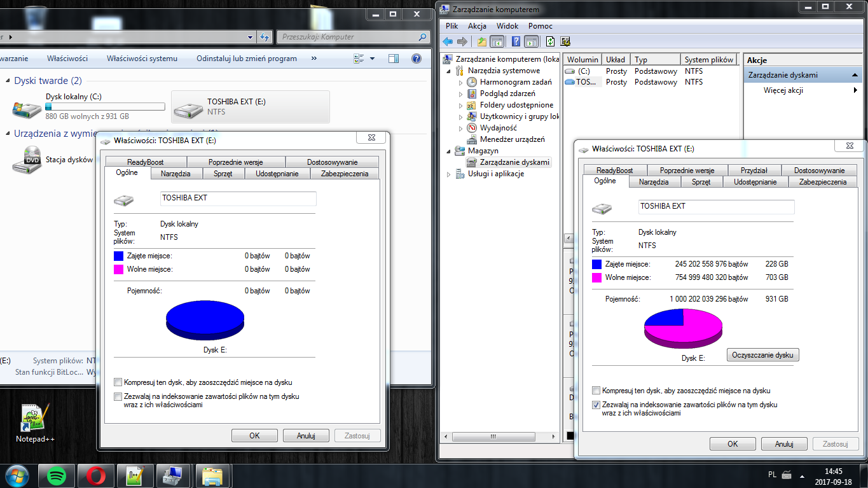Toggle the action pane show/hide toolbar icon

pos(532,41)
